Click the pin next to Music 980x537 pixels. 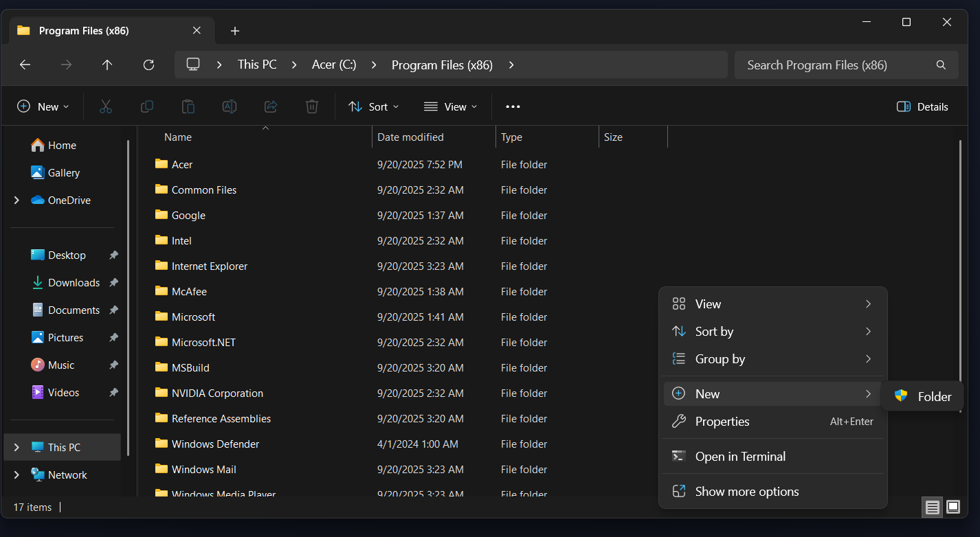coord(113,365)
